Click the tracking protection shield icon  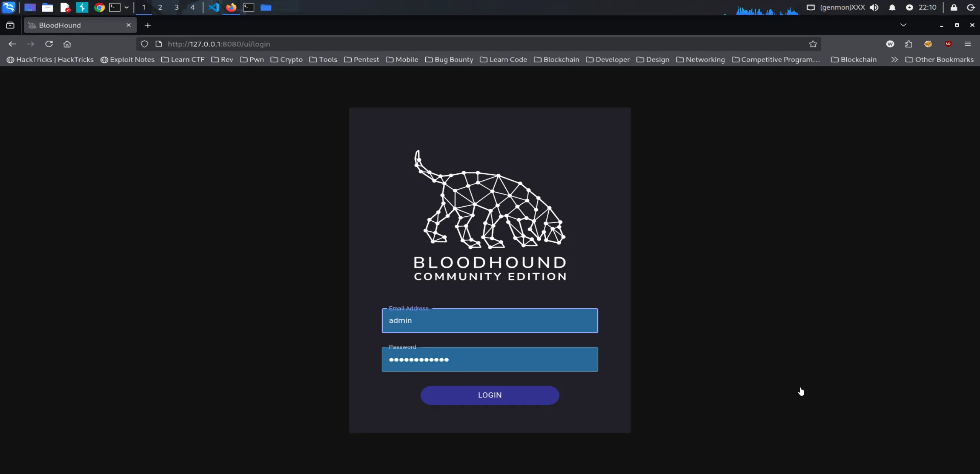pos(144,44)
